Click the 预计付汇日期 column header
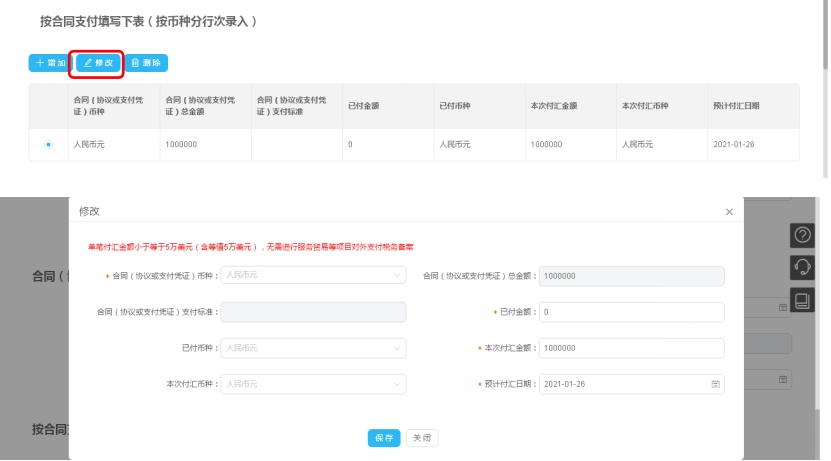The height and width of the screenshot is (461, 831). 736,105
